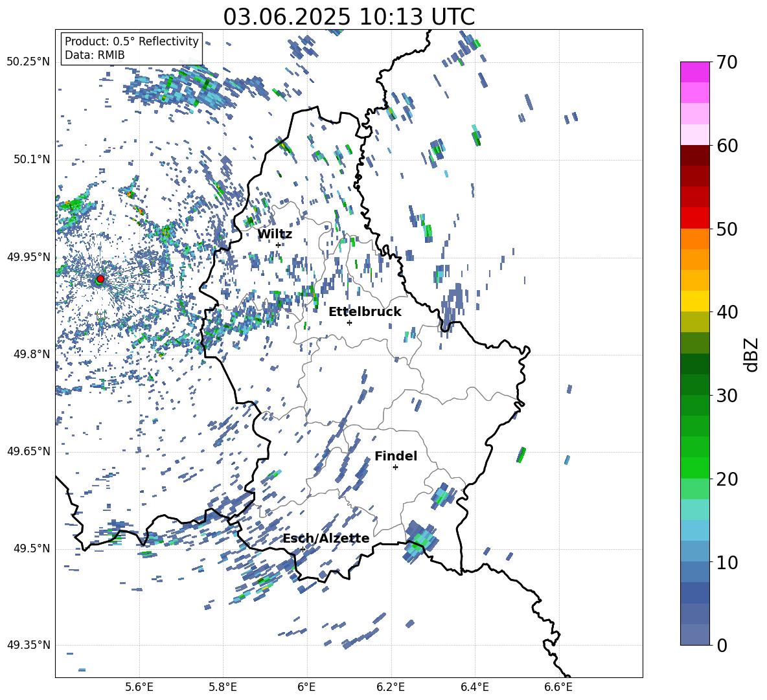This screenshot has width=767, height=700.
Task: Click the Findel station cross marker
Action: tap(395, 468)
